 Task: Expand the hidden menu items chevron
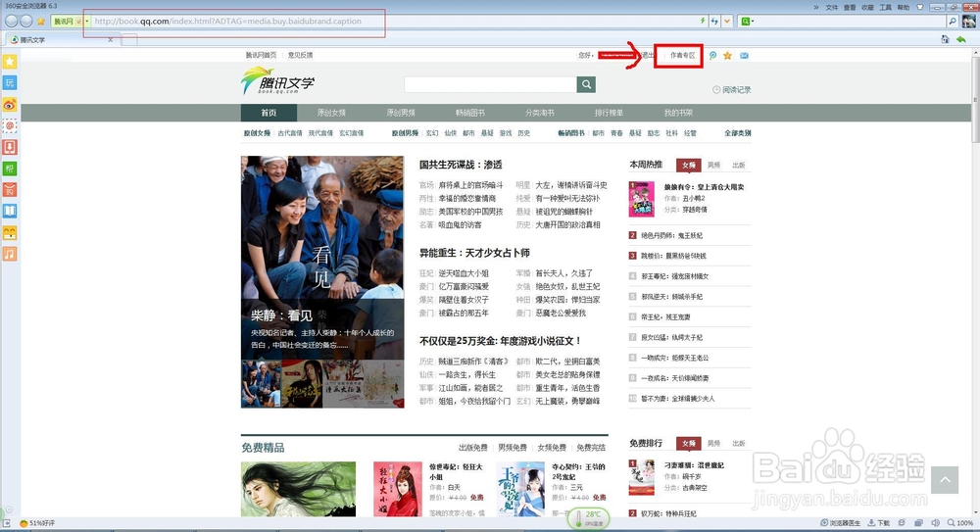[816, 7]
